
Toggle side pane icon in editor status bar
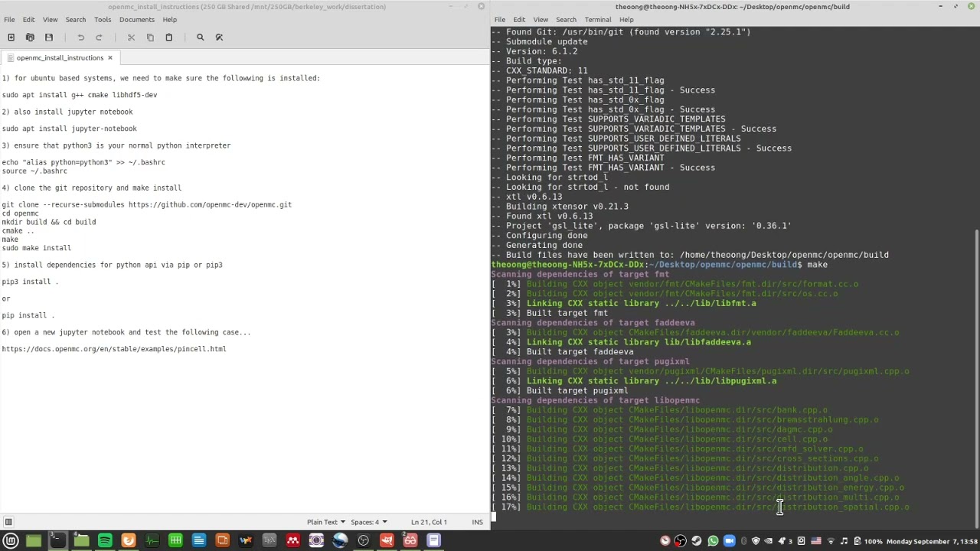(x=8, y=522)
